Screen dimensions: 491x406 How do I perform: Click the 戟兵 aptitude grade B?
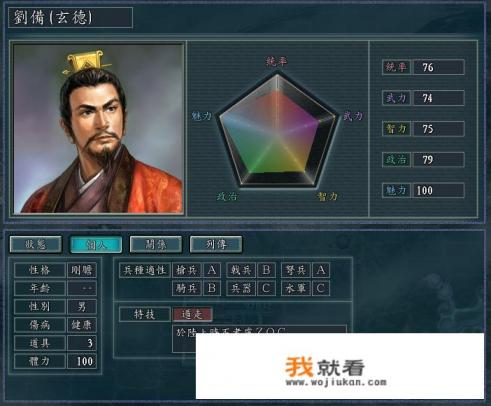click(x=266, y=270)
